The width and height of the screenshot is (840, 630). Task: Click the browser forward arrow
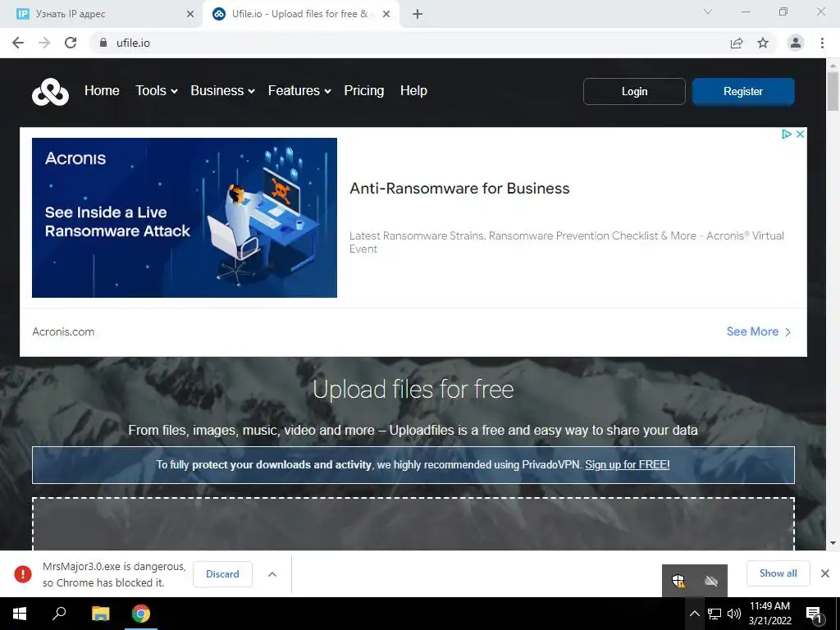(x=44, y=43)
